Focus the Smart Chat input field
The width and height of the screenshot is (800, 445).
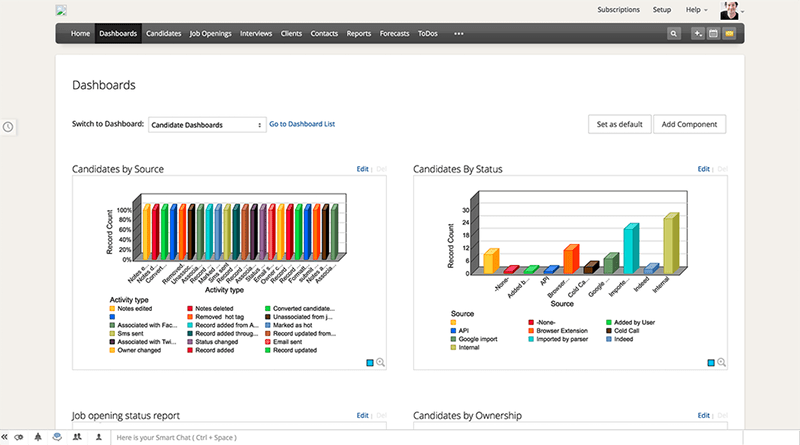click(x=250, y=437)
